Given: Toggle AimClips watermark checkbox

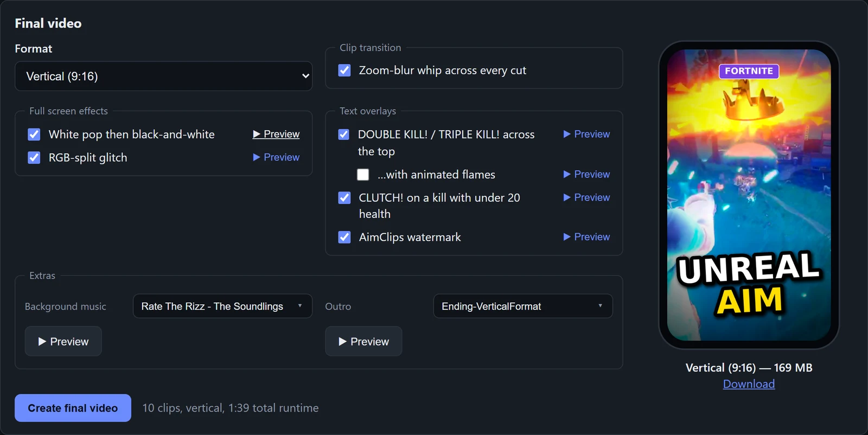Looking at the screenshot, I should (x=344, y=238).
